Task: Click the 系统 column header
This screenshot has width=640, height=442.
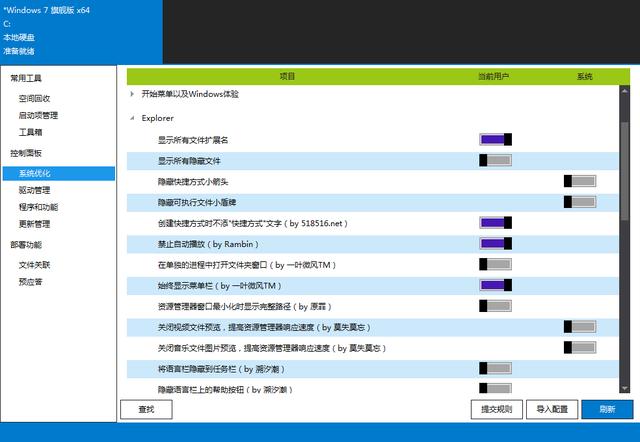Action: (584, 76)
